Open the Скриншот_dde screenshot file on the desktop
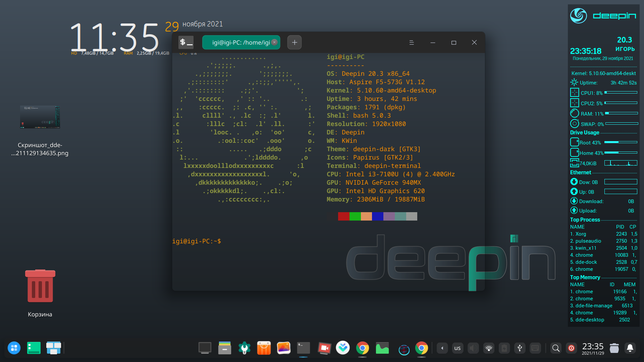Image resolution: width=644 pixels, height=362 pixels. coord(40,117)
